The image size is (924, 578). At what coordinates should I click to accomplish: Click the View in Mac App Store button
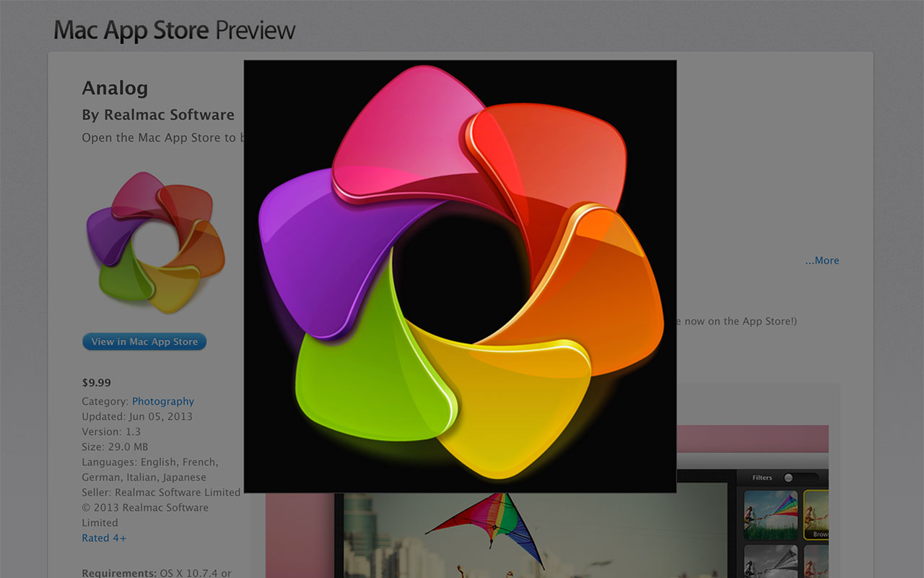point(144,342)
